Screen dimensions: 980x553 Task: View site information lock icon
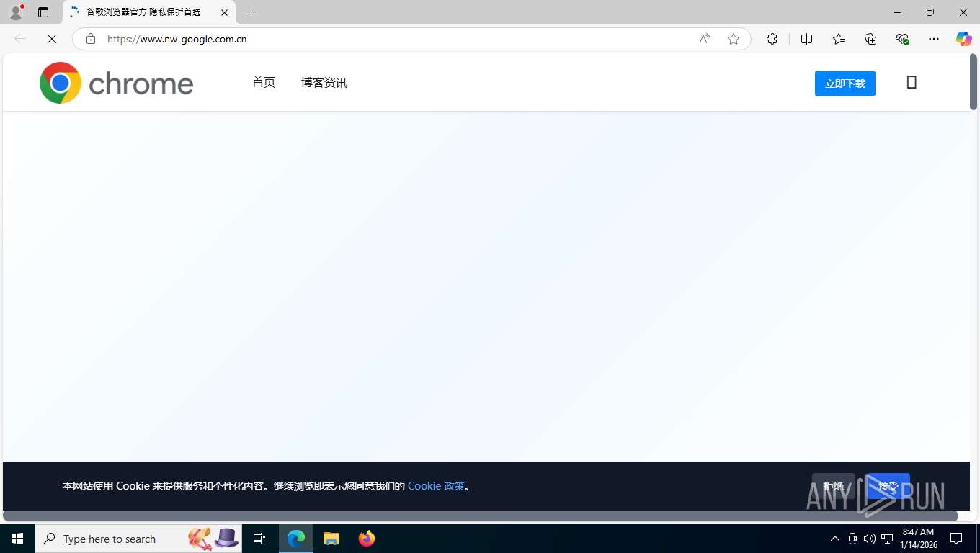click(90, 39)
